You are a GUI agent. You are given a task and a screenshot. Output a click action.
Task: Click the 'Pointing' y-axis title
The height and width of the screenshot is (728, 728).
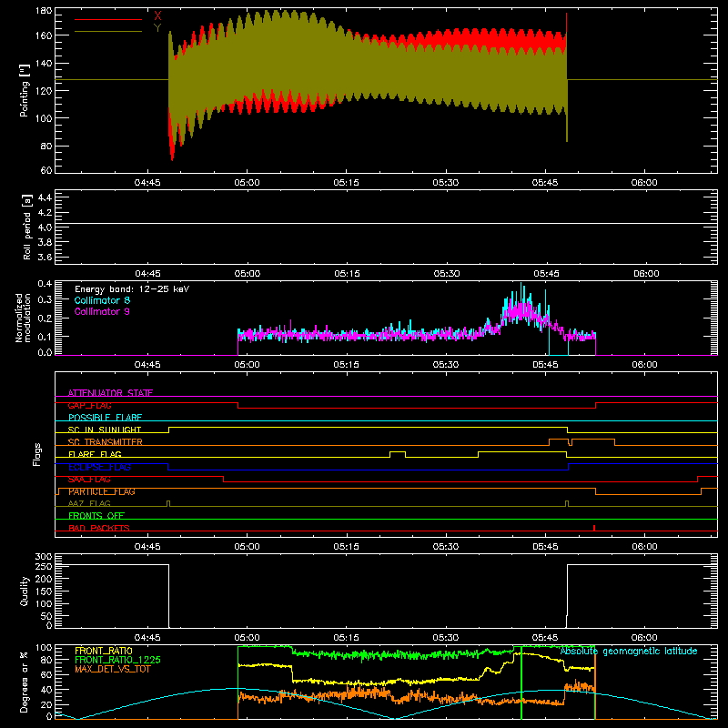(25, 90)
